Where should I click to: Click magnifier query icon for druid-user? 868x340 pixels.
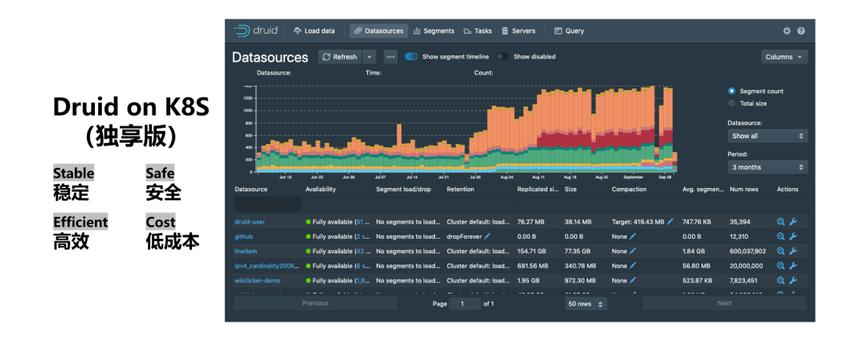coord(780,222)
